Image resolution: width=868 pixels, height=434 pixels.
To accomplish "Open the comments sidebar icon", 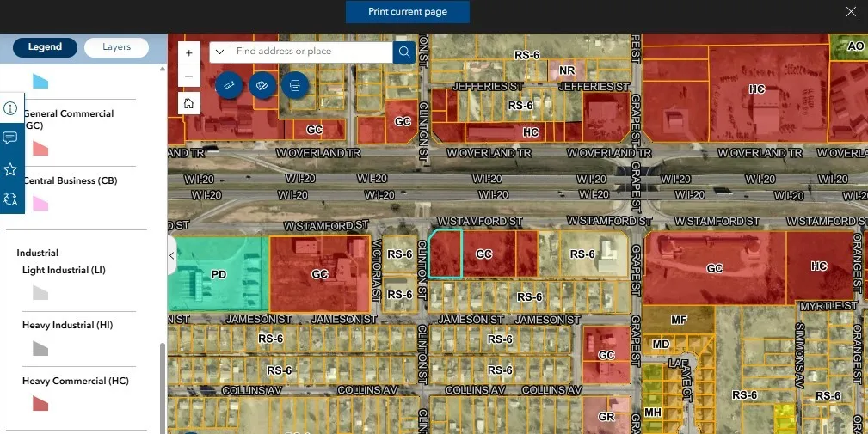I will (10, 138).
